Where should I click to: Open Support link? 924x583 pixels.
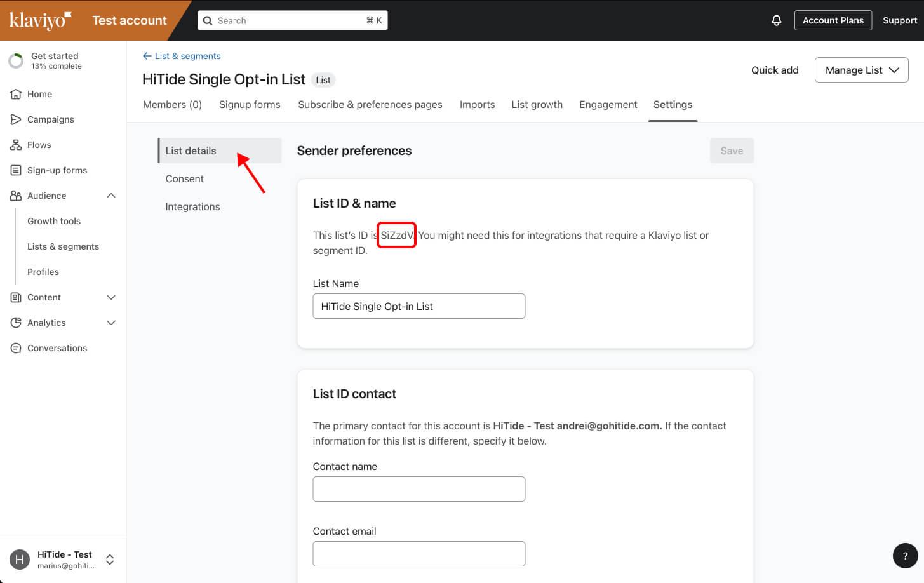[900, 20]
